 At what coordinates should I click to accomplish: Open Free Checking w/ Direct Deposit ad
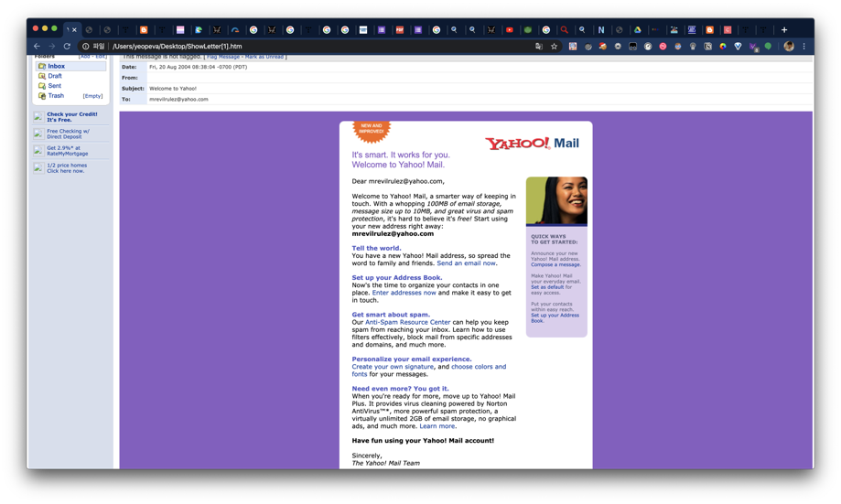pos(68,134)
